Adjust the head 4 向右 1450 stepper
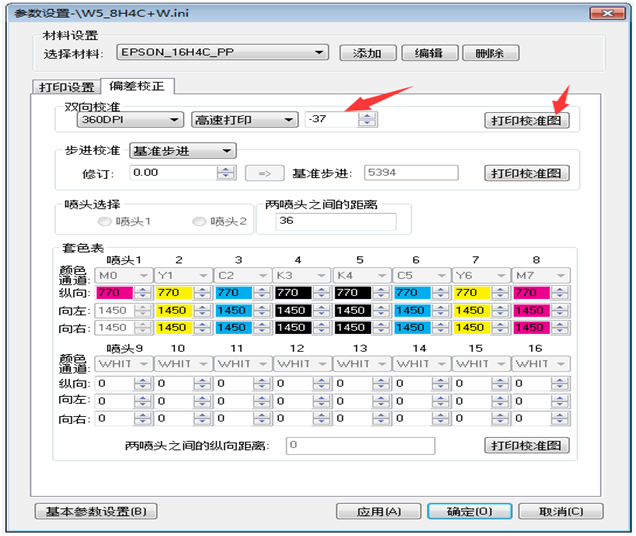The image size is (636, 536). (x=322, y=327)
